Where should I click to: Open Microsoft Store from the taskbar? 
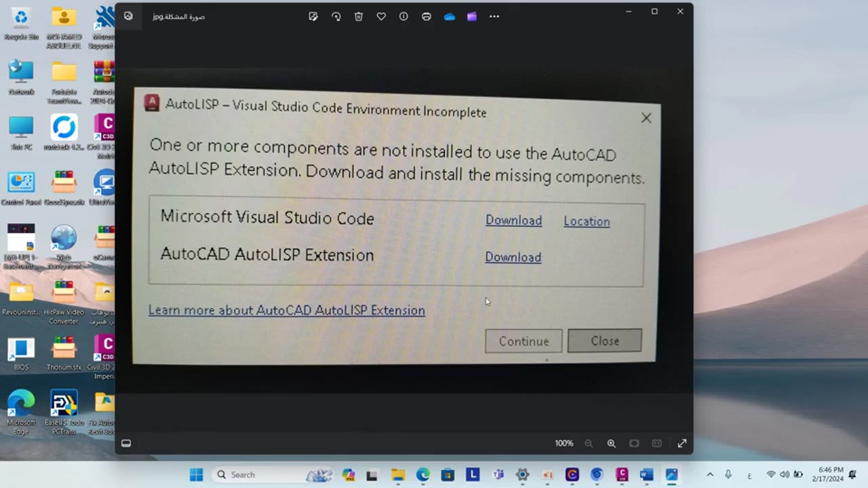(448, 474)
